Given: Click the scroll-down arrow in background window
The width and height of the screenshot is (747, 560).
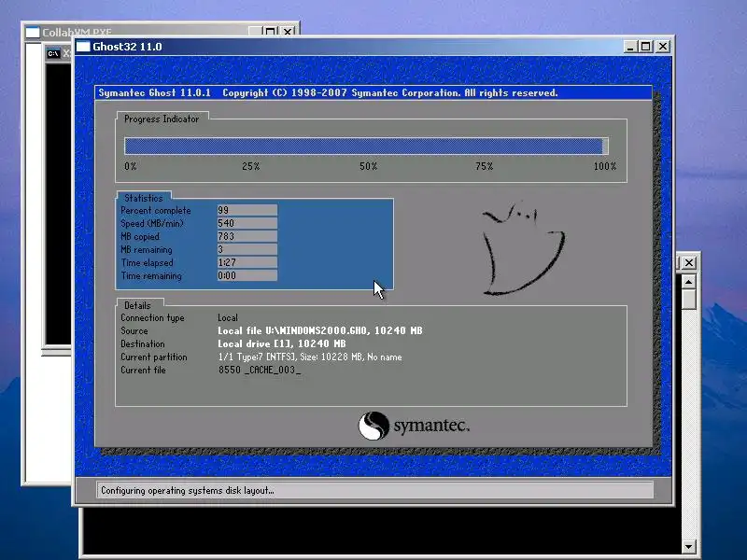Looking at the screenshot, I should [x=688, y=546].
